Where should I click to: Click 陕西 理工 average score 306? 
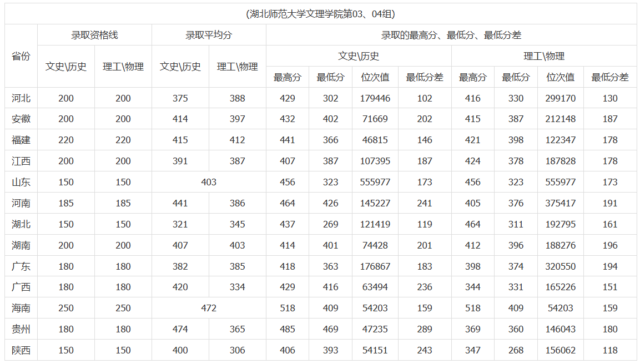click(237, 351)
